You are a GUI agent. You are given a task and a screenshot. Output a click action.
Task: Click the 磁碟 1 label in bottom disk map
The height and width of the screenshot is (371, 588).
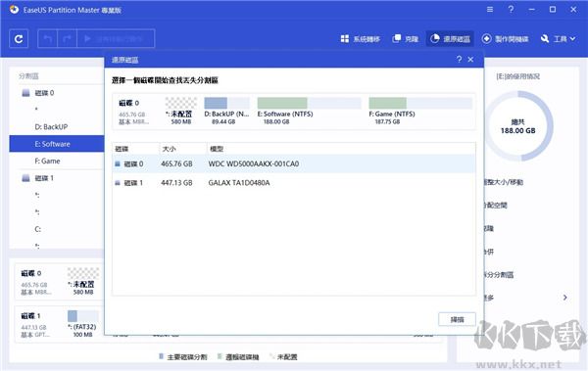[31, 316]
